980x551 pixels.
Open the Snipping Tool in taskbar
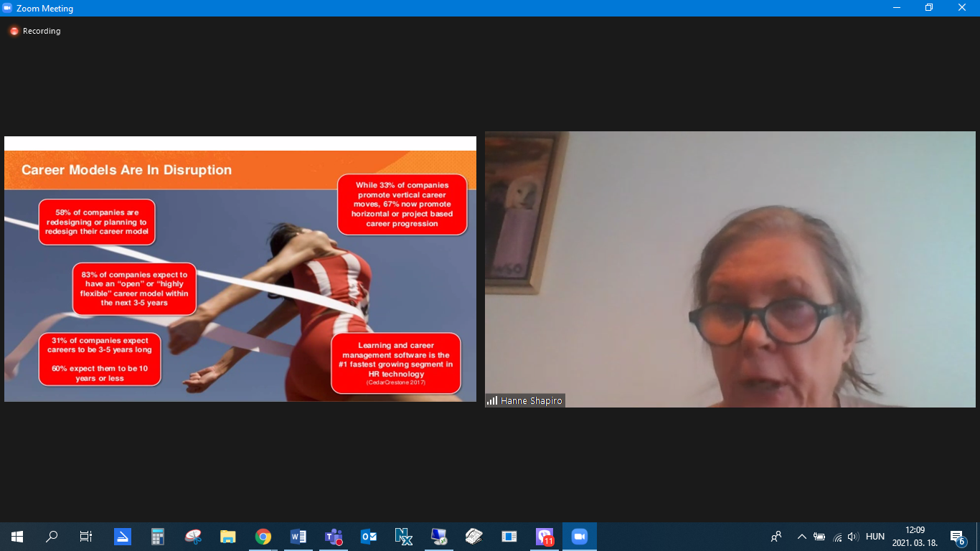click(193, 537)
